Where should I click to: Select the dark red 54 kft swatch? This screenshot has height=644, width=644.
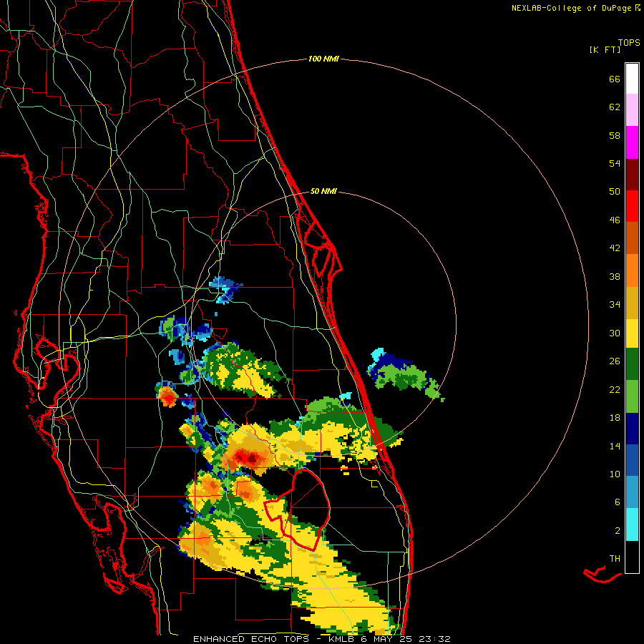pos(632,175)
